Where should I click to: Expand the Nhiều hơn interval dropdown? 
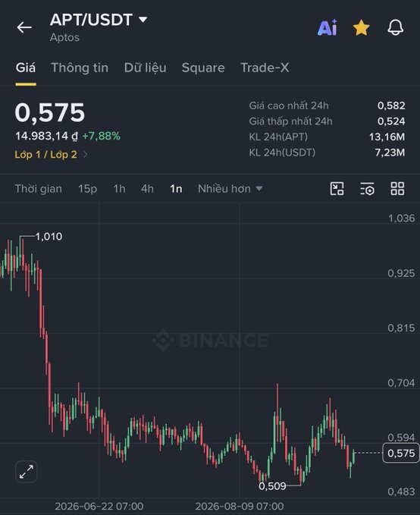pos(230,189)
